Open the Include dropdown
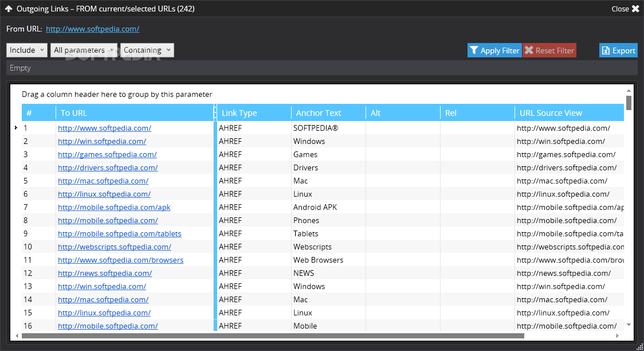Viewport: 644px width, 351px height. (x=27, y=50)
